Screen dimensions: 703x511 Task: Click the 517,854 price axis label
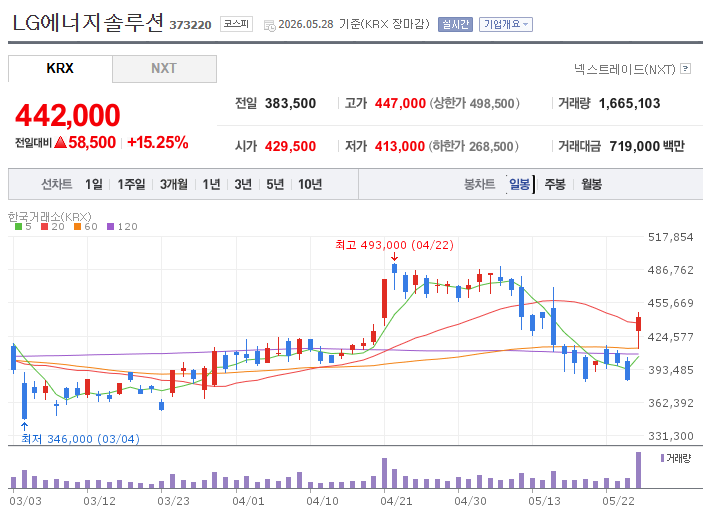pyautogui.click(x=670, y=237)
